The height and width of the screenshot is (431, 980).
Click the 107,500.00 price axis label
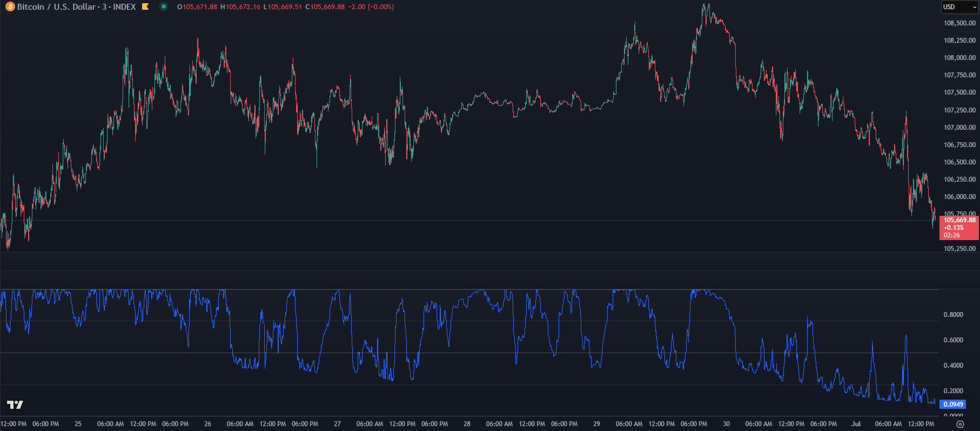tap(959, 92)
